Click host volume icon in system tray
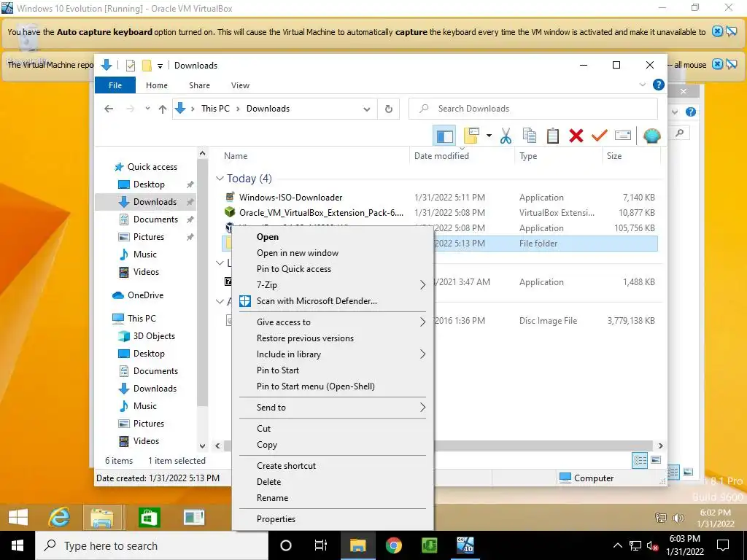The width and height of the screenshot is (747, 560). 652,546
